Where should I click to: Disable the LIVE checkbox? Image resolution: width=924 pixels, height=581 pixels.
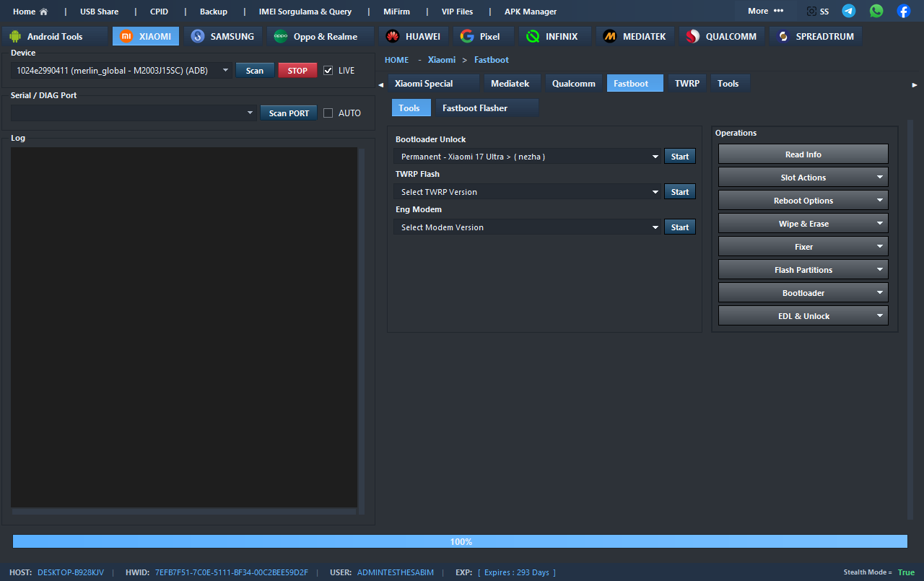coord(328,71)
